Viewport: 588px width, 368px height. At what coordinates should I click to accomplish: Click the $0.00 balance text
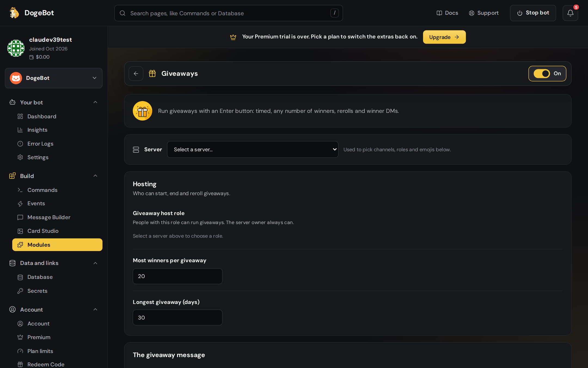[x=43, y=57]
